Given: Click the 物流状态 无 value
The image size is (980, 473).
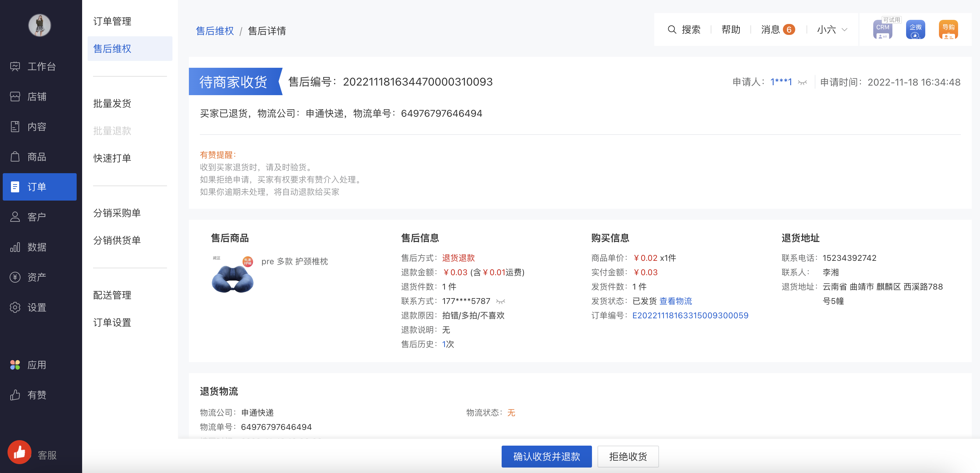Looking at the screenshot, I should point(511,413).
